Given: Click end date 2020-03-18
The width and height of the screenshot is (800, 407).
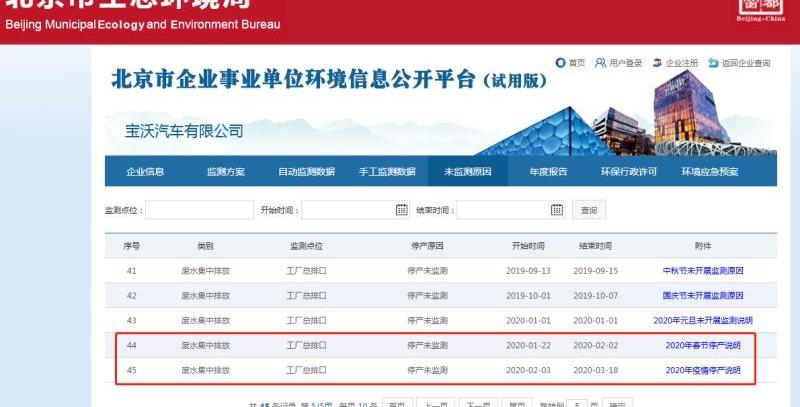Looking at the screenshot, I should pyautogui.click(x=595, y=370).
